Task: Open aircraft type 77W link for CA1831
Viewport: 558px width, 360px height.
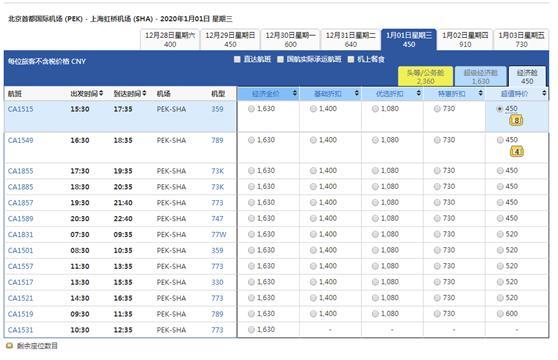Action: pyautogui.click(x=219, y=235)
